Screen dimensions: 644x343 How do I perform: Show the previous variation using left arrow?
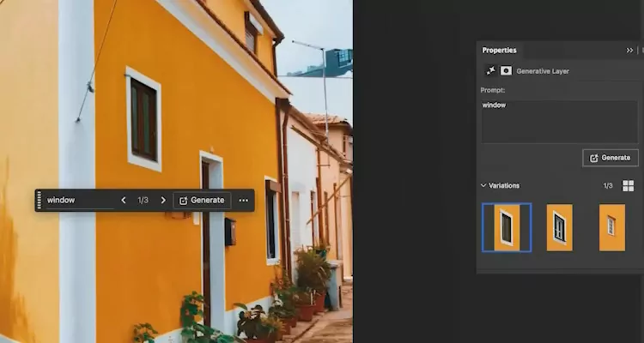coord(123,200)
